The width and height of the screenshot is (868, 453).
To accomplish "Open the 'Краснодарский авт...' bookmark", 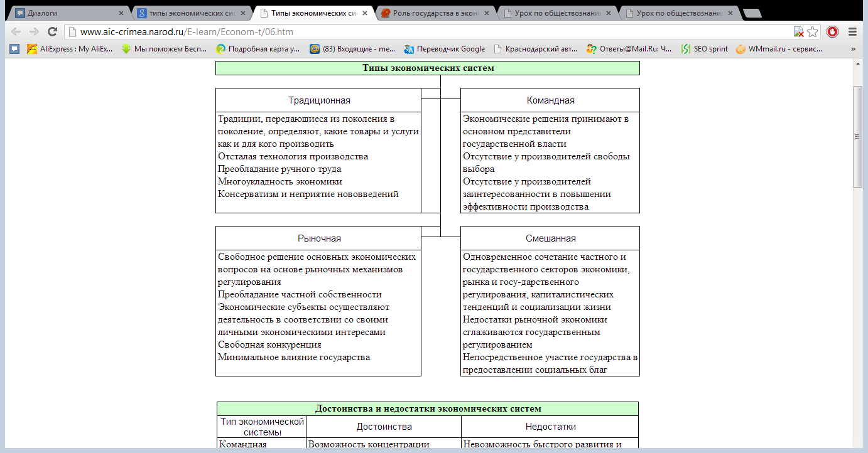I will (535, 49).
